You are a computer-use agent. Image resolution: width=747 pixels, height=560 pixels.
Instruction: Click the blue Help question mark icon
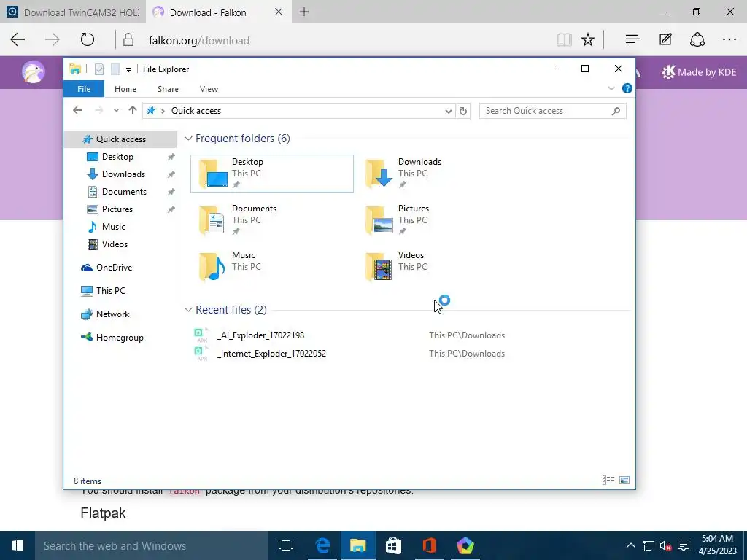click(627, 88)
